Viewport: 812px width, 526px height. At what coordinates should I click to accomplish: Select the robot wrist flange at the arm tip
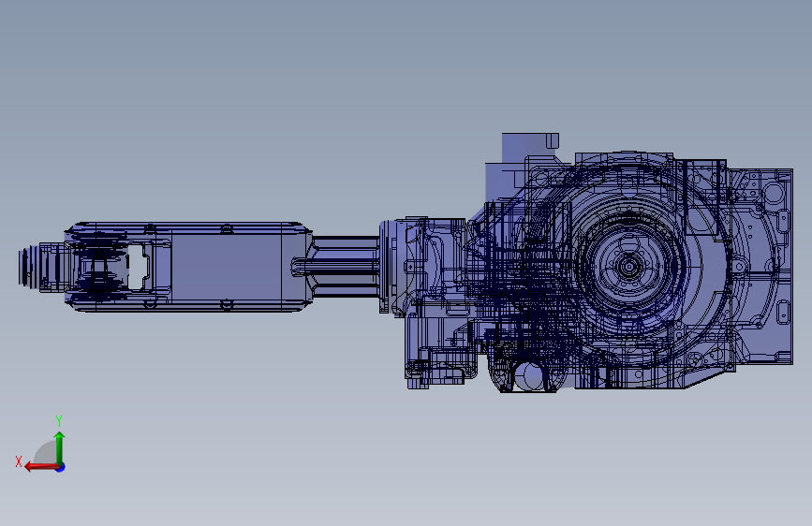30,267
